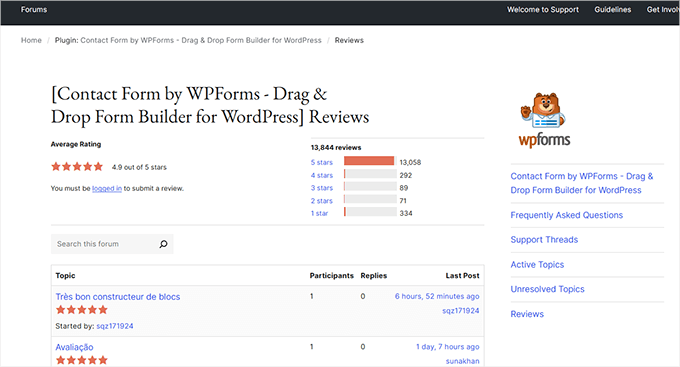Click star rating under Très bon constructeur

[x=82, y=310]
